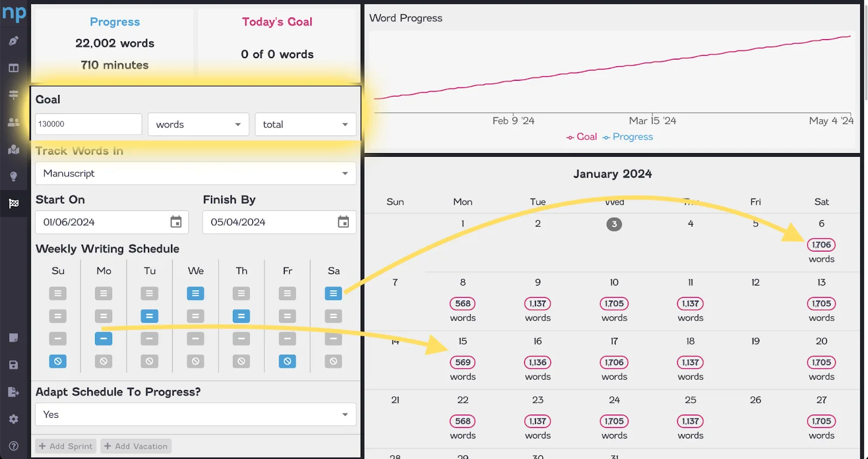Viewport: 868px width, 459px height.
Task: Open the board layout icon in sidebar
Action: coord(14,68)
